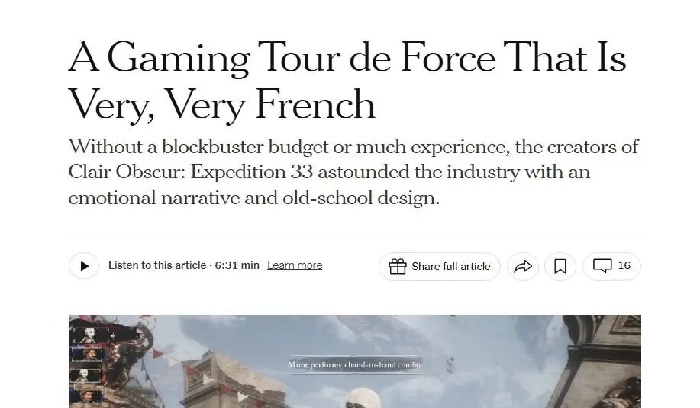Click the comment count '16'
The height and width of the screenshot is (408, 700).
click(624, 266)
